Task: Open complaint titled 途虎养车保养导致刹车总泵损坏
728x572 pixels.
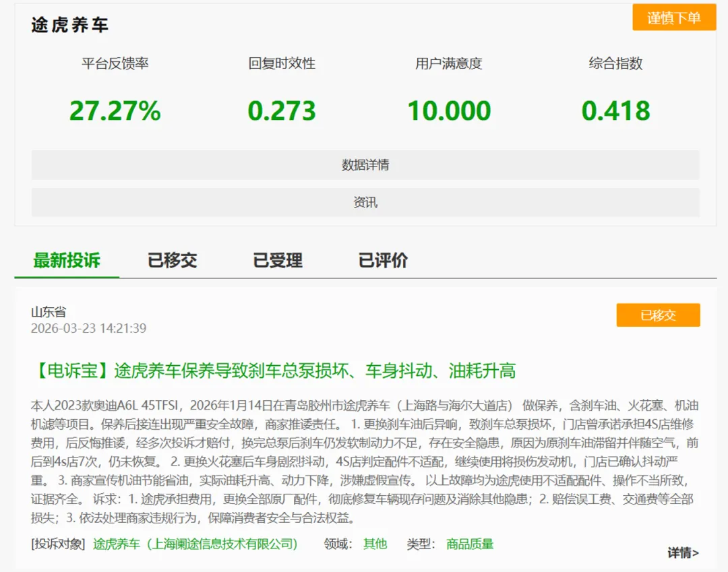Action: (274, 371)
